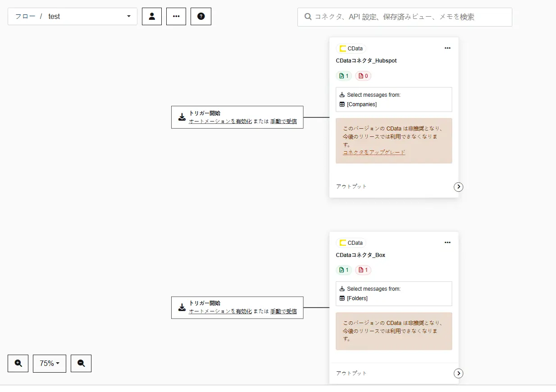Zoom in on the flow canvas

point(18,364)
